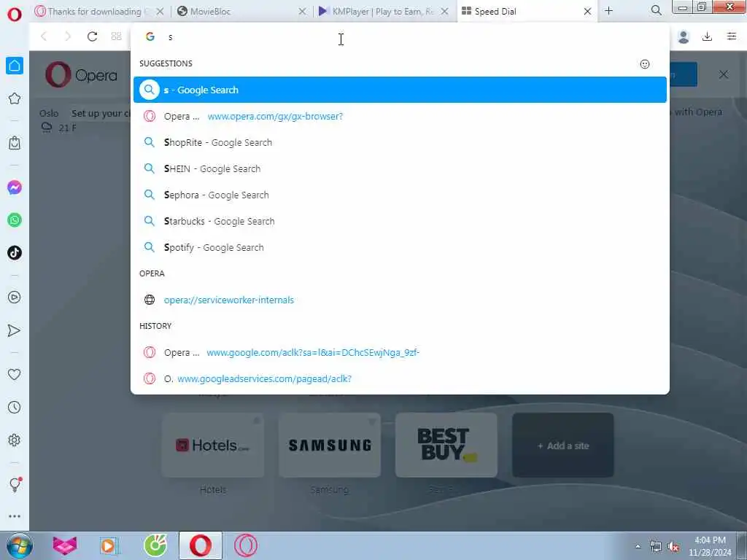Image resolution: width=747 pixels, height=560 pixels.
Task: Select 's - Google Search' suggestion
Action: tap(400, 90)
